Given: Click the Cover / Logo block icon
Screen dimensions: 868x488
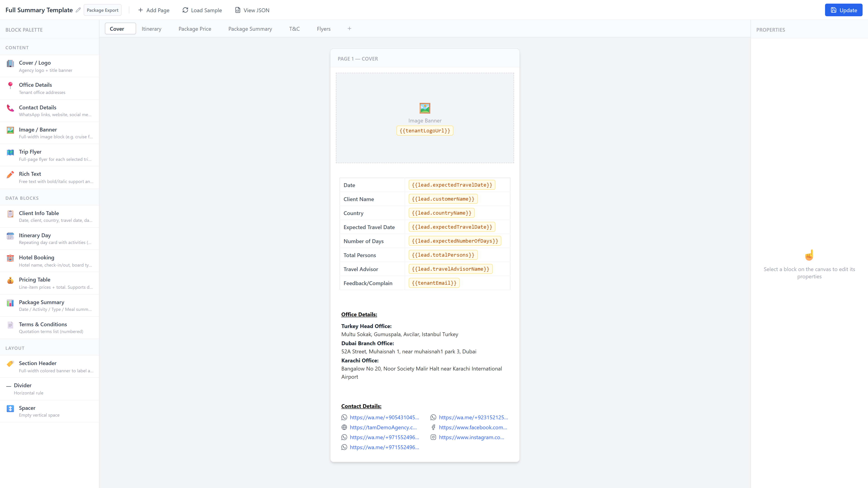Looking at the screenshot, I should coord(10,63).
